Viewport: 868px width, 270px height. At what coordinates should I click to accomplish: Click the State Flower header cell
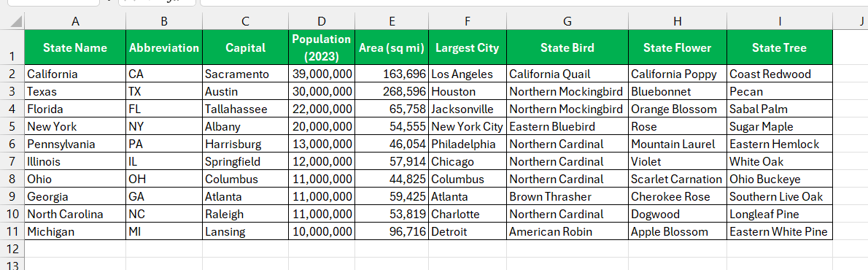tap(678, 47)
